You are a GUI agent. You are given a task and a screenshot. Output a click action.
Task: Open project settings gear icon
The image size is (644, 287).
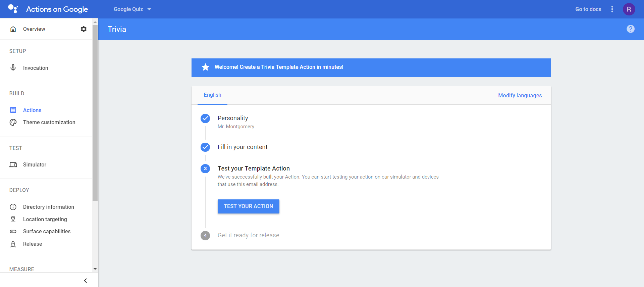[x=84, y=29]
